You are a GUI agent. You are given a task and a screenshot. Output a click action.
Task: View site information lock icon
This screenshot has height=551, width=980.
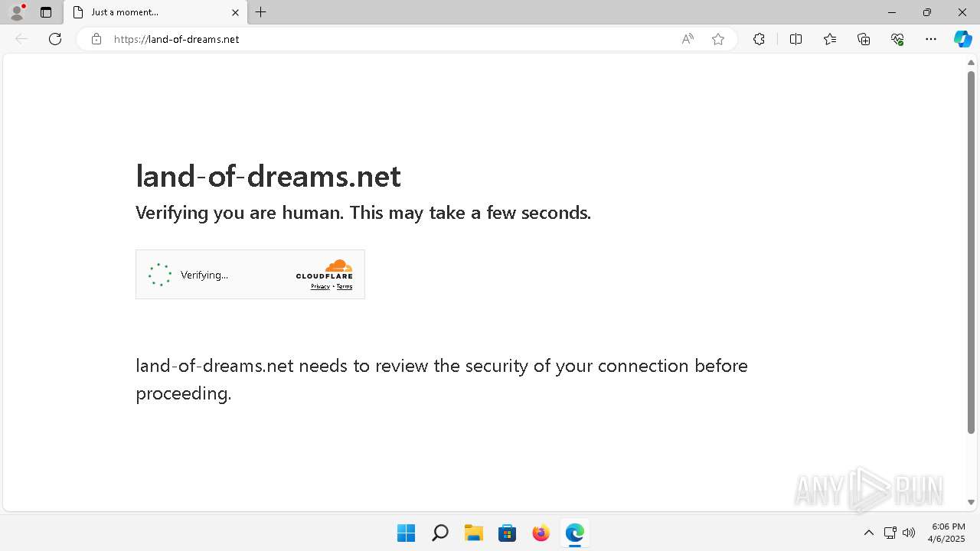(x=96, y=39)
